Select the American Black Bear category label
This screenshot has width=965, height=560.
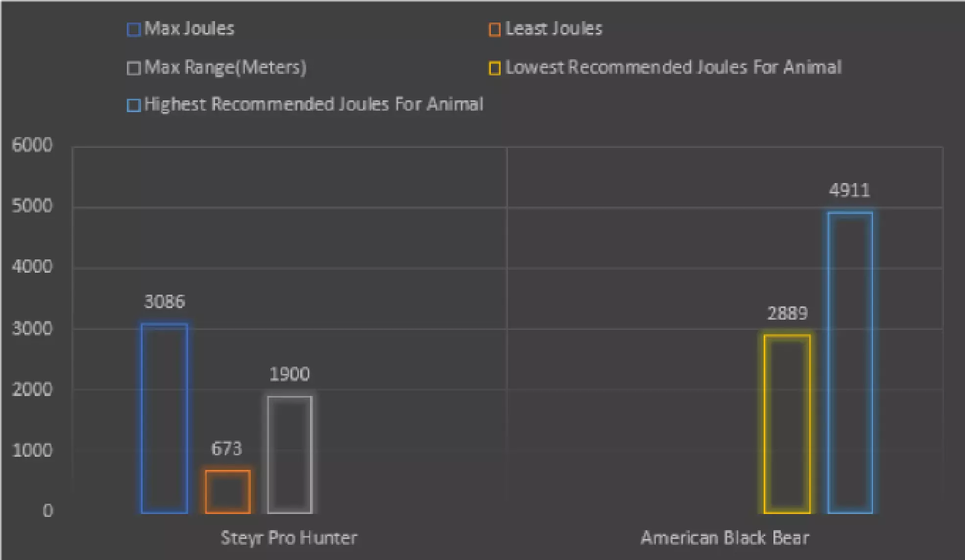[x=724, y=537]
